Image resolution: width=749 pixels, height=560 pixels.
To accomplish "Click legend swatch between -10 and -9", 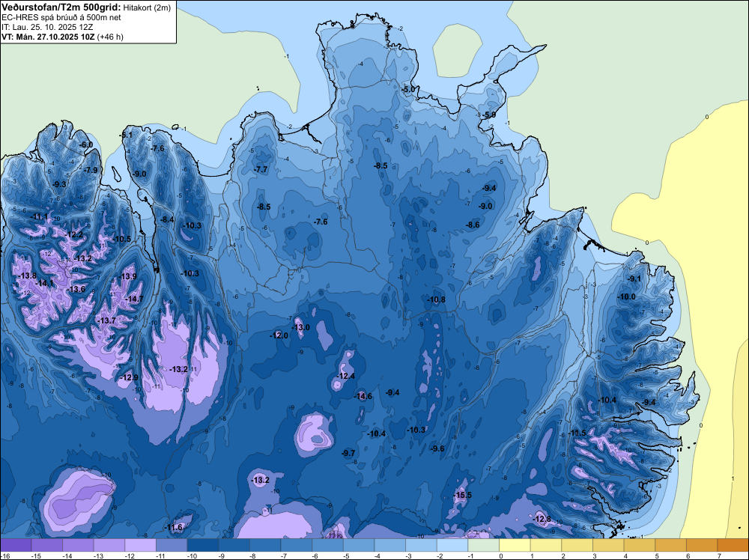I will click(x=203, y=545).
